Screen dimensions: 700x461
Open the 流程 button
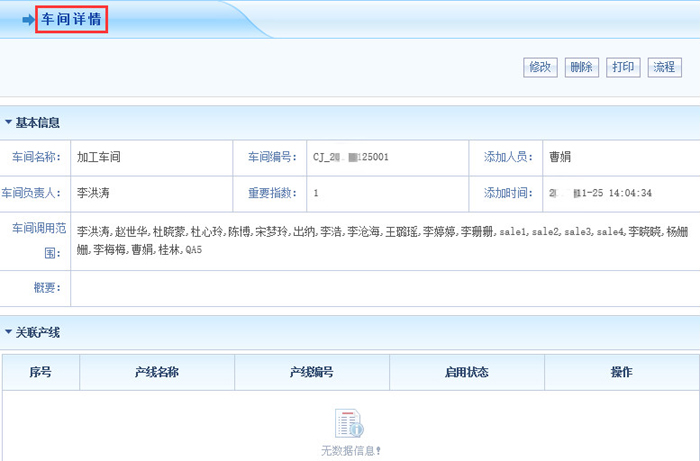[664, 67]
